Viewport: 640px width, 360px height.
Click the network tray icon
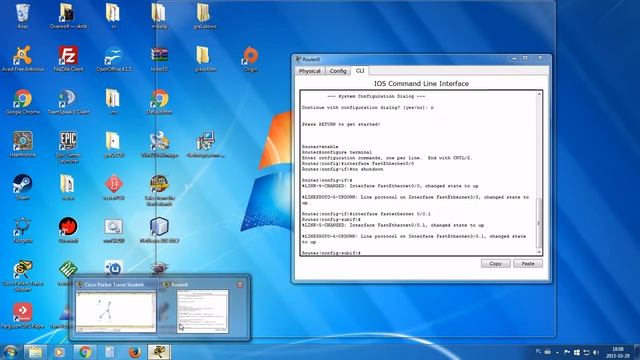[x=586, y=352]
